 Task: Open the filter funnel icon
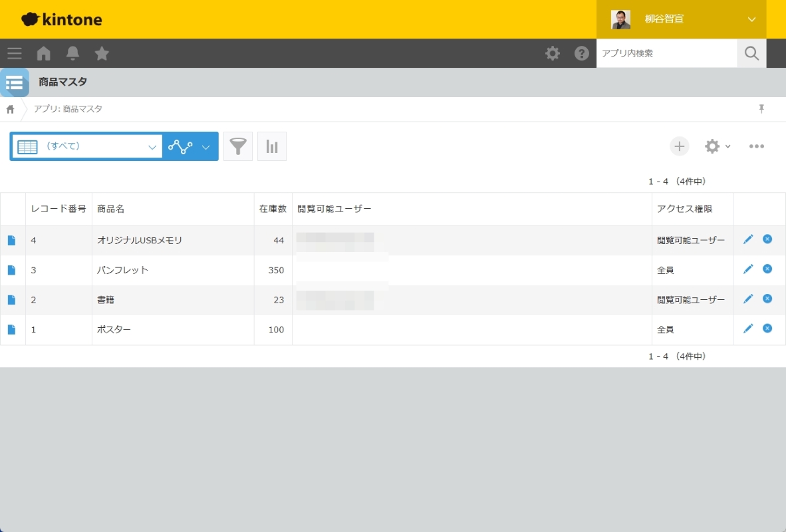click(x=238, y=146)
